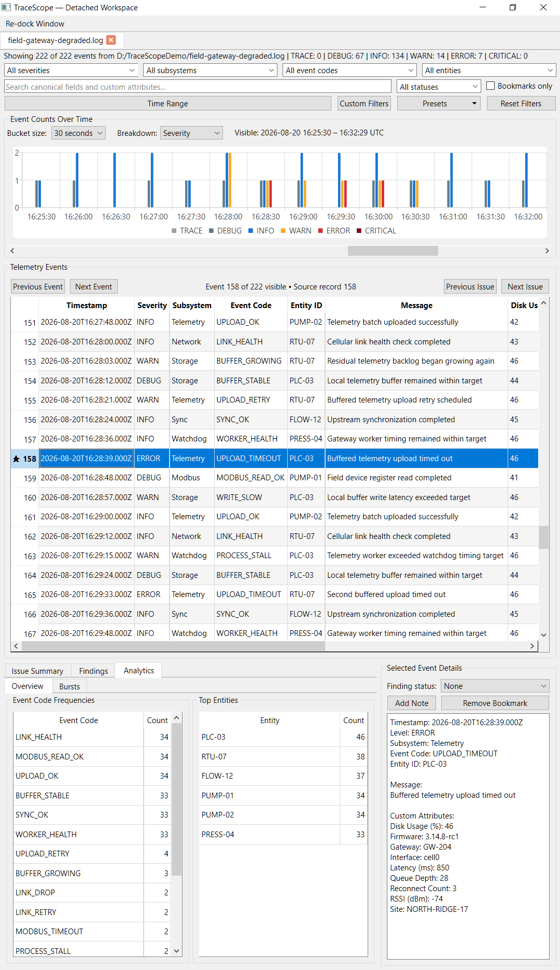Click the TraceScope app icon in the title bar

(x=6, y=7)
